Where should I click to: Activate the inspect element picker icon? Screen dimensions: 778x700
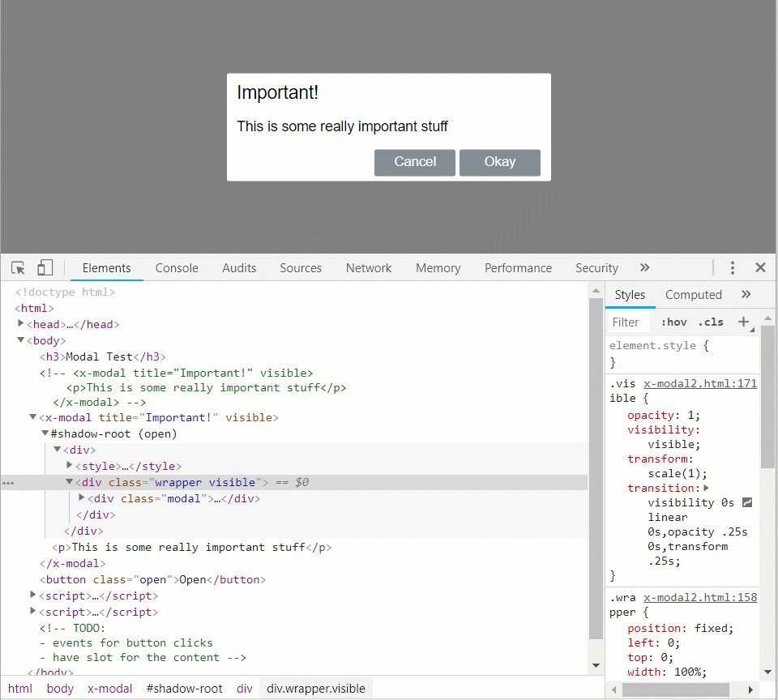pyautogui.click(x=18, y=268)
